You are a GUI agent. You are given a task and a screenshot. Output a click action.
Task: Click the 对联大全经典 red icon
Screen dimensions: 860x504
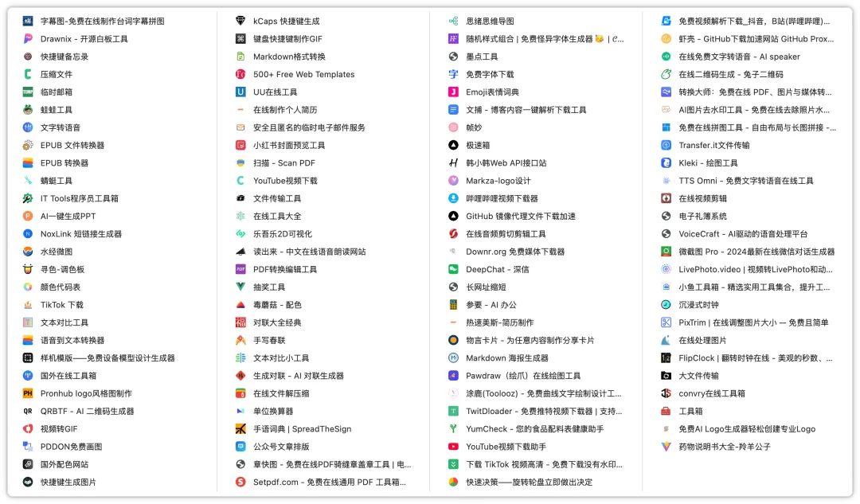click(x=240, y=322)
